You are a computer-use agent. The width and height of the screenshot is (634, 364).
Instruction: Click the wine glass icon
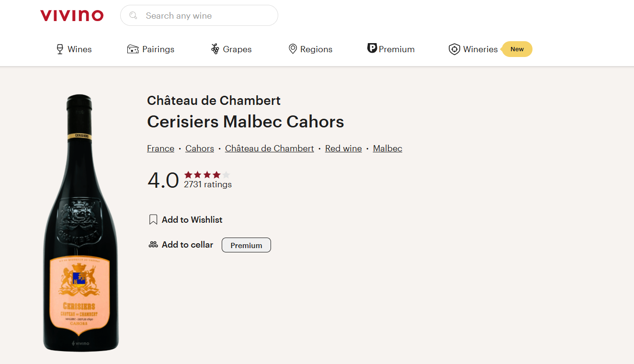click(60, 49)
